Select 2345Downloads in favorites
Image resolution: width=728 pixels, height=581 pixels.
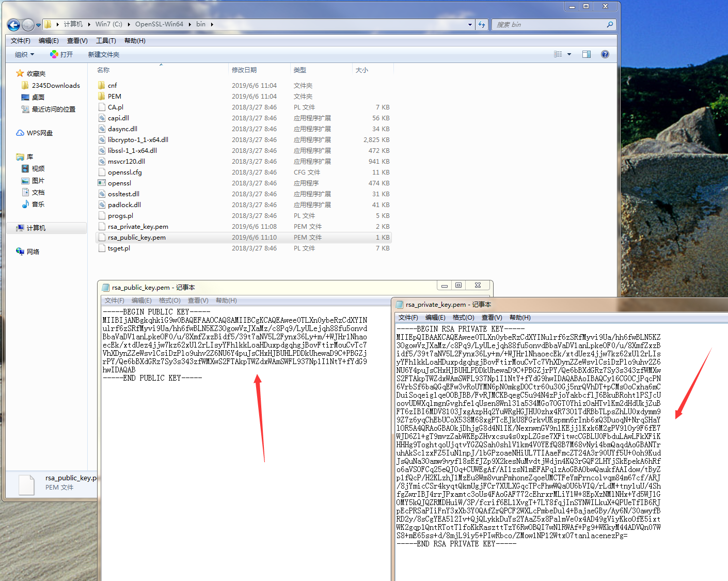click(x=55, y=85)
